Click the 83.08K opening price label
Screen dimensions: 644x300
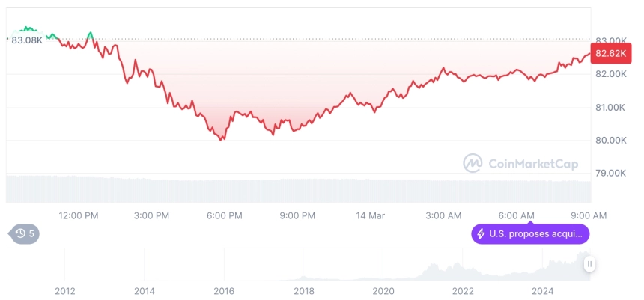(x=27, y=40)
